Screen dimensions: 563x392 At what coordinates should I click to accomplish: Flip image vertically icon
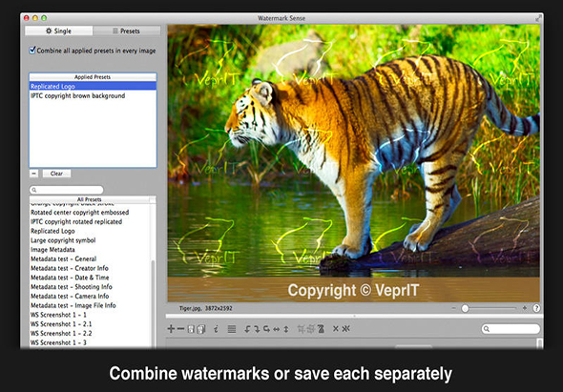(286, 329)
